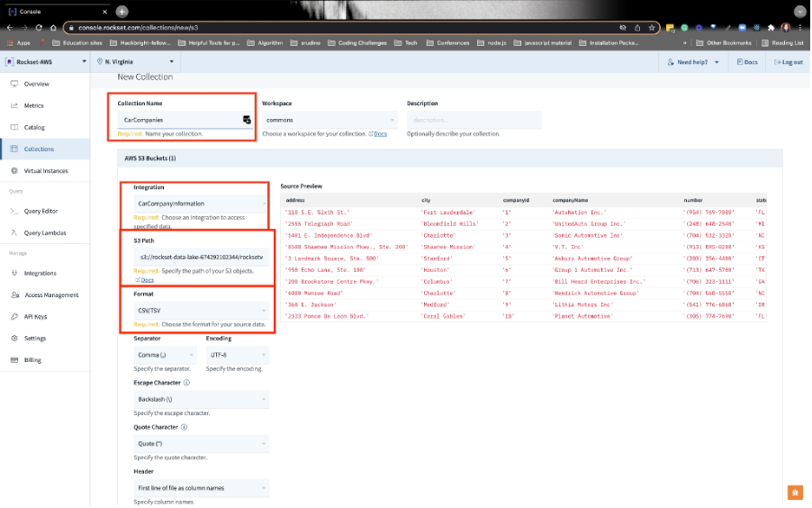812x508 pixels.
Task: Open the Education sites bookmark folder
Action: [x=77, y=43]
